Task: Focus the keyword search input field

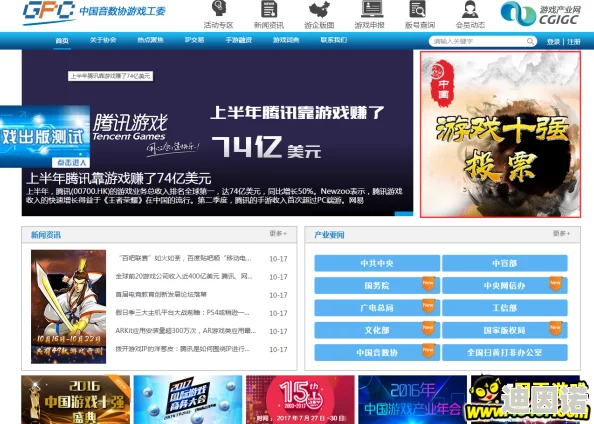Action: (479, 41)
